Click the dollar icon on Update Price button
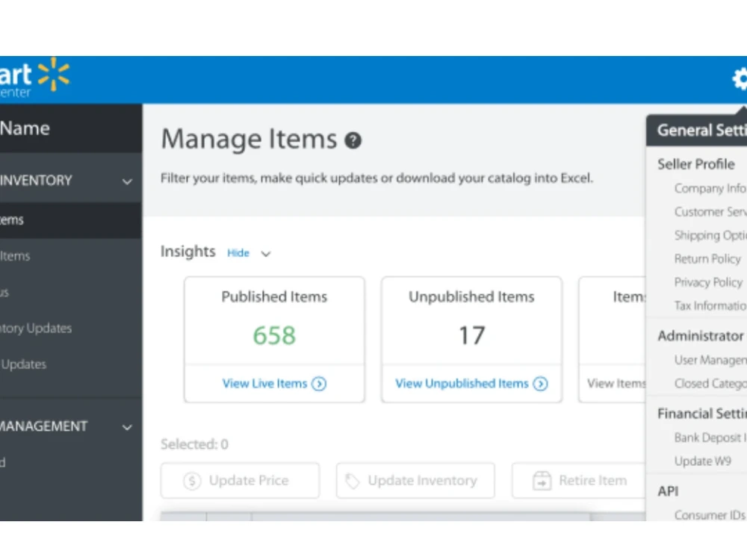The height and width of the screenshot is (560, 747). (x=191, y=481)
